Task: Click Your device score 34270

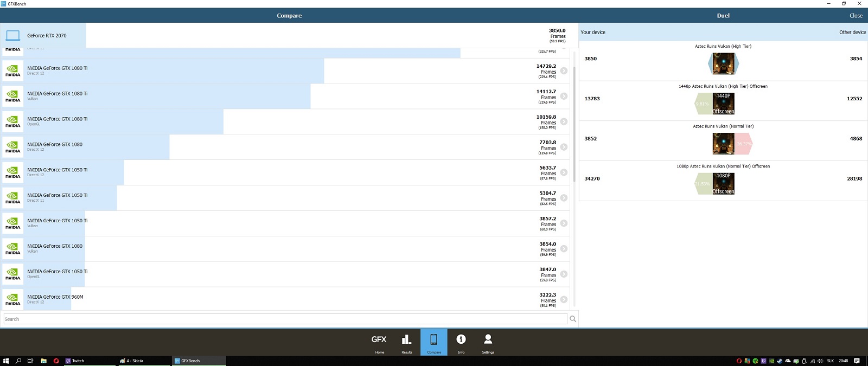Action: pyautogui.click(x=592, y=178)
